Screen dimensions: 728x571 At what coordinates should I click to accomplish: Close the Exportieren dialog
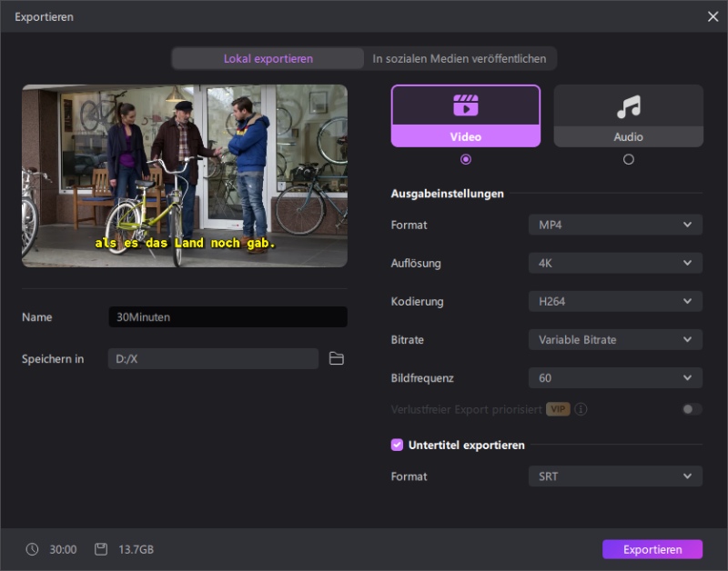pyautogui.click(x=713, y=16)
